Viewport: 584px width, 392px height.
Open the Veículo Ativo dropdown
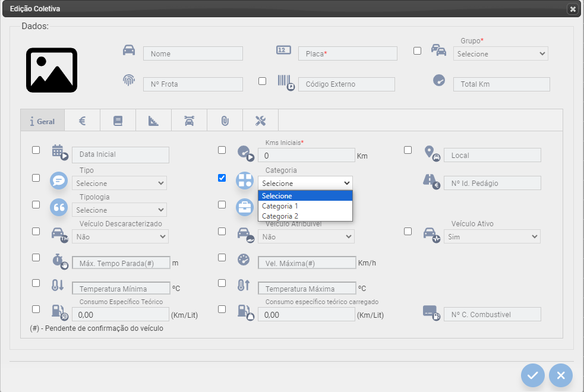[492, 236]
